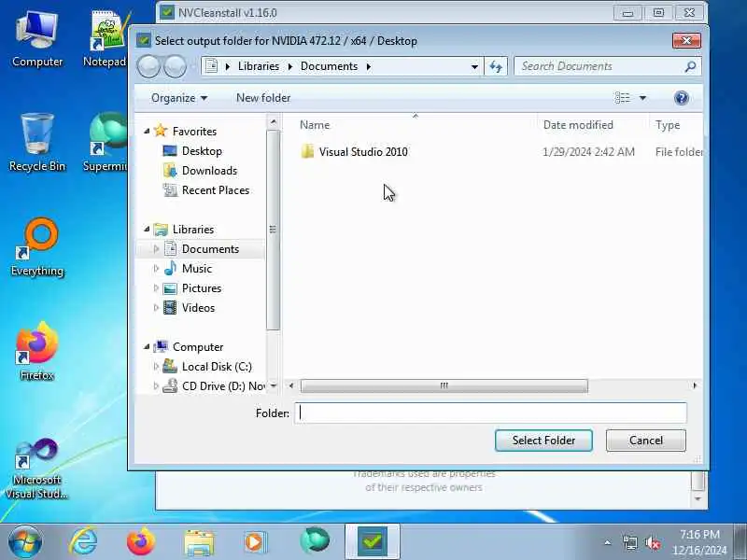Click the Show desktop strip on taskbar
The image size is (747, 560).
pyautogui.click(x=740, y=541)
